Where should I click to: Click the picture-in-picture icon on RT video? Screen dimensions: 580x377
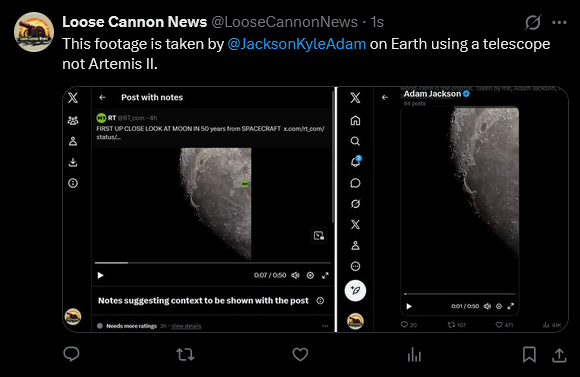[x=319, y=235]
